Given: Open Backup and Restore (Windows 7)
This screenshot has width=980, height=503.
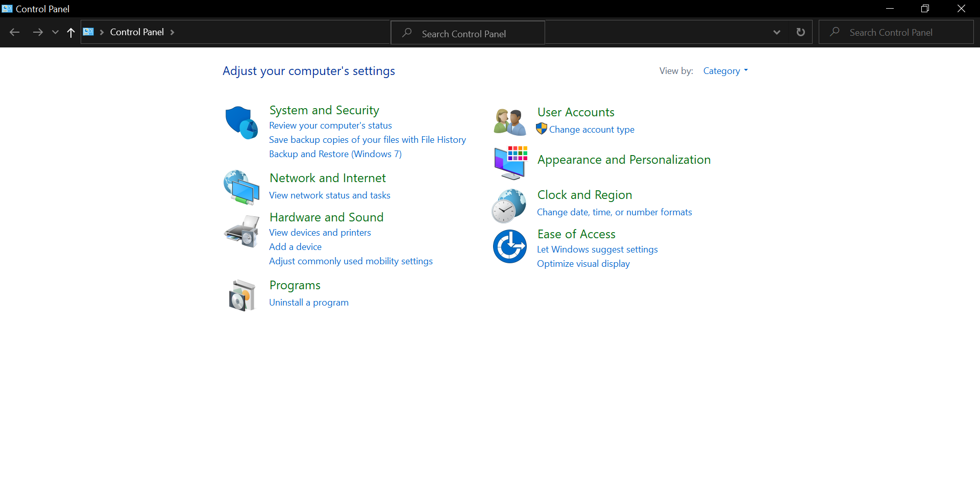Looking at the screenshot, I should pyautogui.click(x=335, y=154).
